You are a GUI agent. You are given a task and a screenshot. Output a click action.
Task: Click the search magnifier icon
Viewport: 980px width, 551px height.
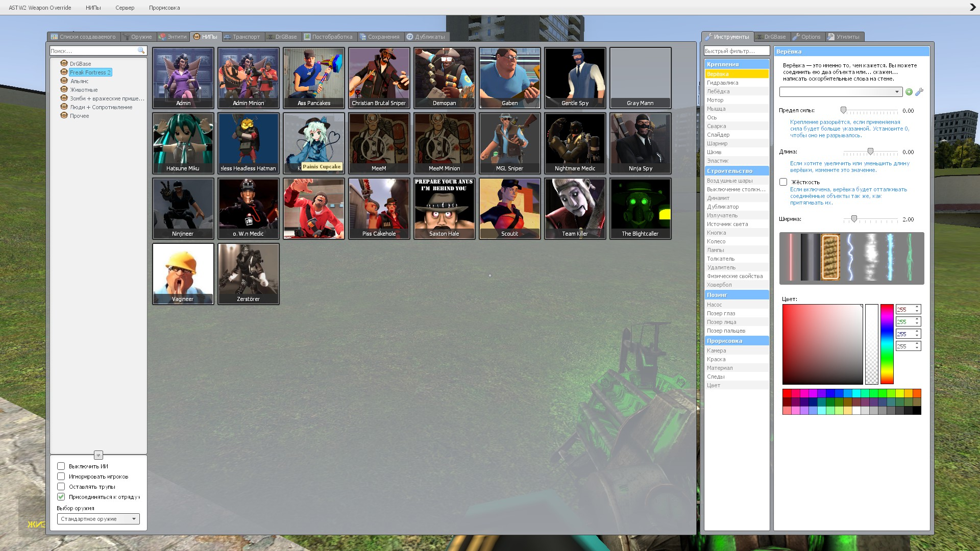point(141,51)
